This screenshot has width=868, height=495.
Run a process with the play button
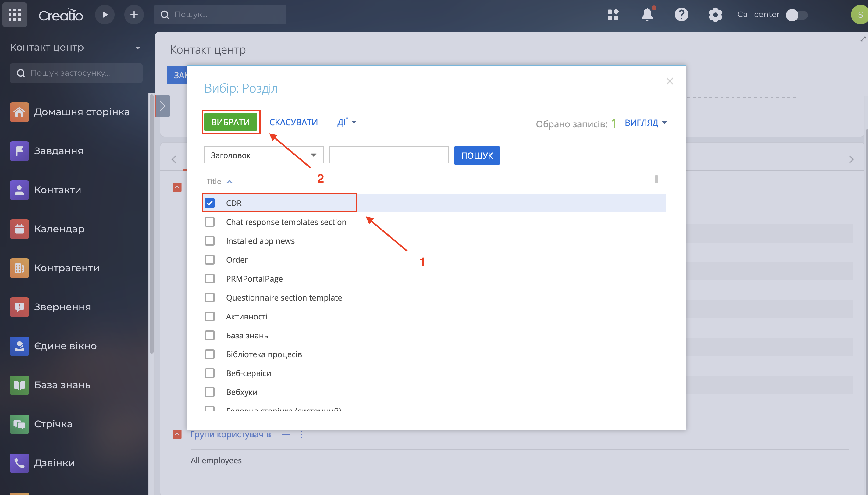105,15
